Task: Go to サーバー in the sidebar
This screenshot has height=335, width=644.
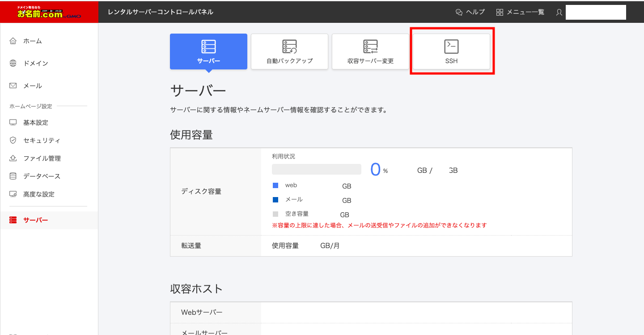Action: pyautogui.click(x=35, y=220)
